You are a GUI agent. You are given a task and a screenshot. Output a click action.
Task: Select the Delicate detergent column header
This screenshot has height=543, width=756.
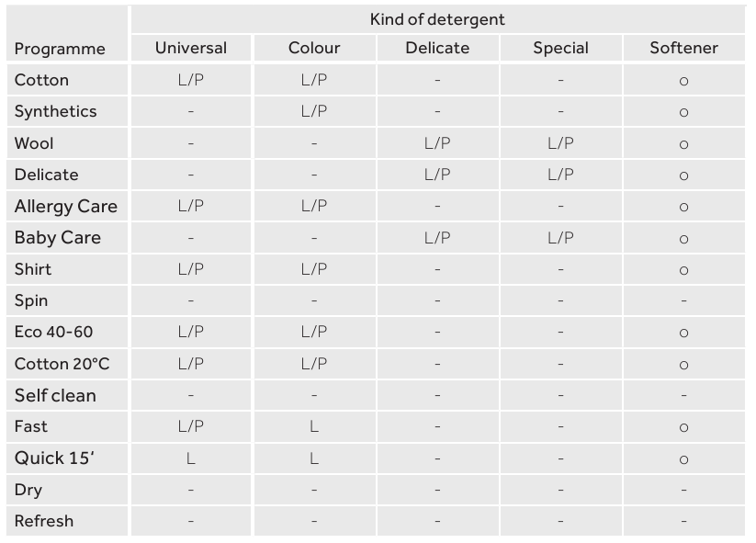coord(437,48)
